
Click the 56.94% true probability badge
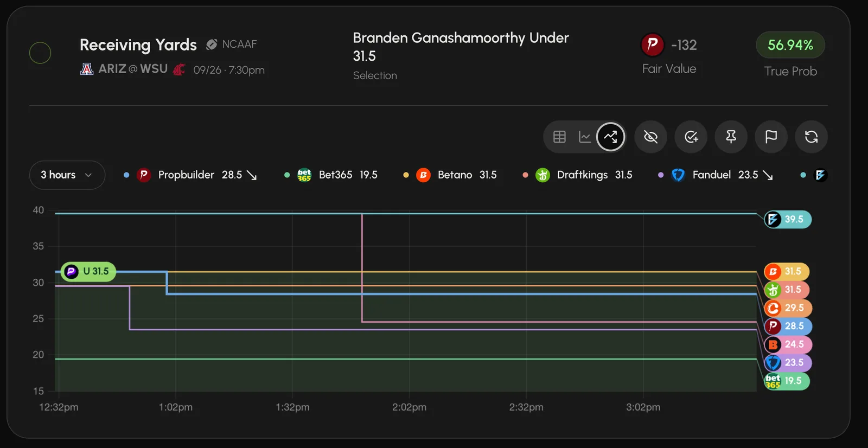(790, 45)
